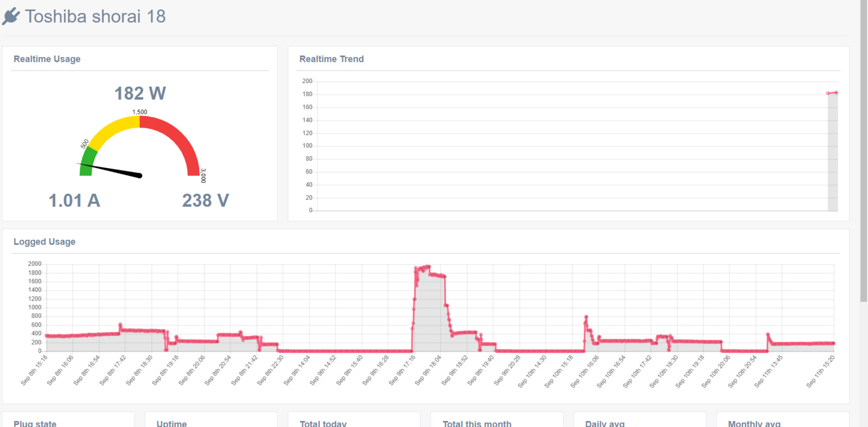Click the vertical page scrollbar thumb
The height and width of the screenshot is (427, 868).
click(864, 151)
